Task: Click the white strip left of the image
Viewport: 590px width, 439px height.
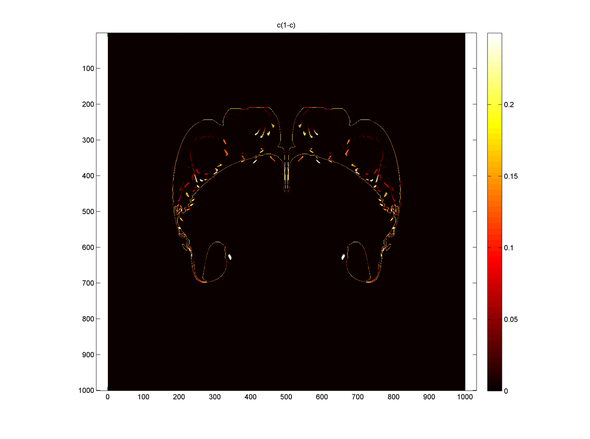Action: (102, 211)
